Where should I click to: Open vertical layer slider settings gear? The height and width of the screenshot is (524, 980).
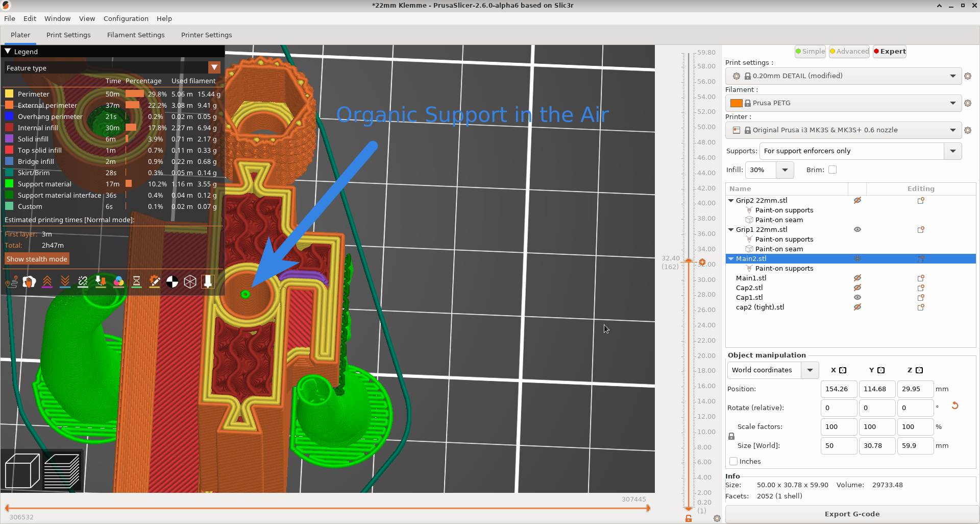coord(717,518)
